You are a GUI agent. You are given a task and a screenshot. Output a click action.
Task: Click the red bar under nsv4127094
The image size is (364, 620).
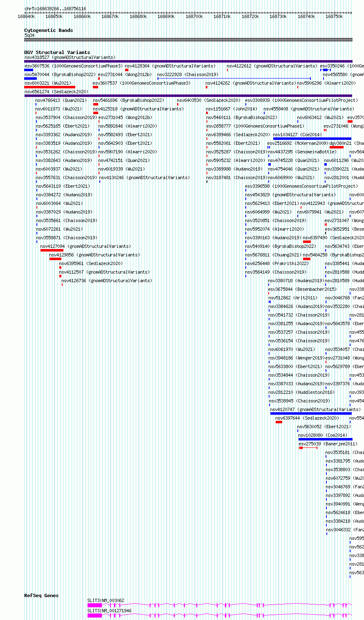coord(52,250)
